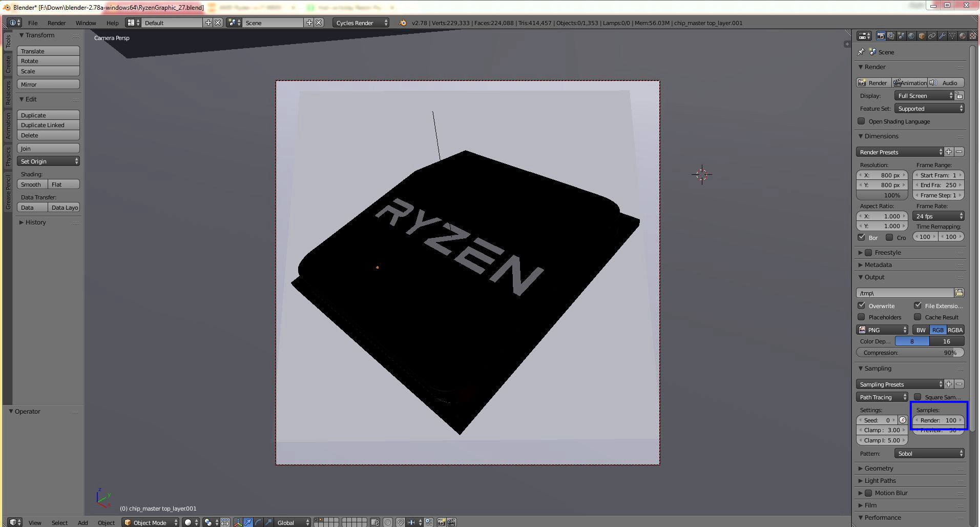The height and width of the screenshot is (527, 980).
Task: Add a render preset with plus
Action: [949, 152]
